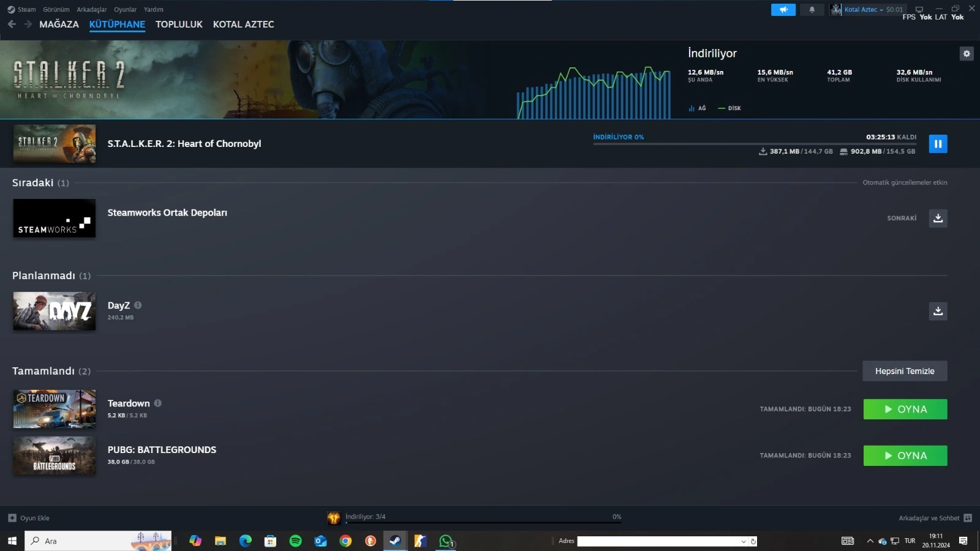Go back with the left arrow
Image resolution: width=980 pixels, height=551 pixels.
pos(12,24)
